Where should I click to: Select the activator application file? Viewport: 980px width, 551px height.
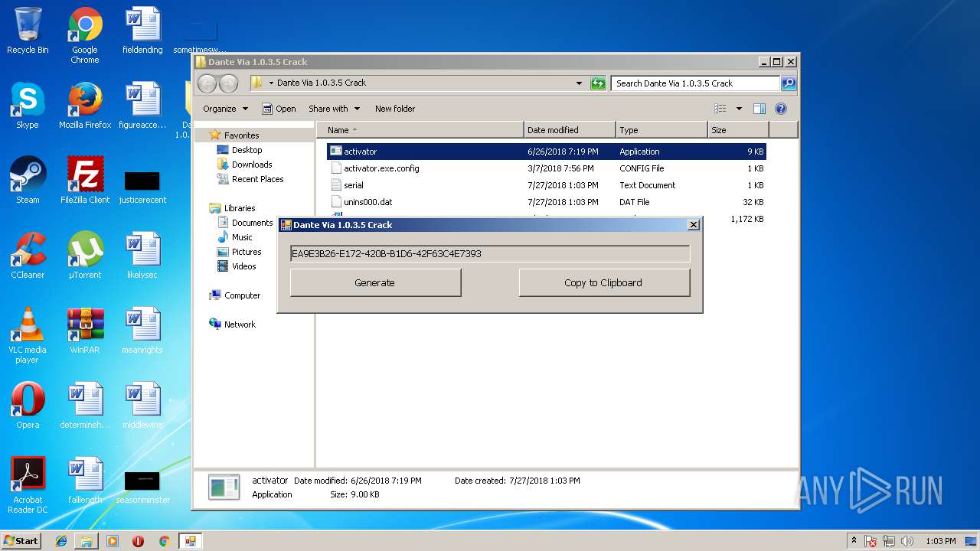coord(546,152)
